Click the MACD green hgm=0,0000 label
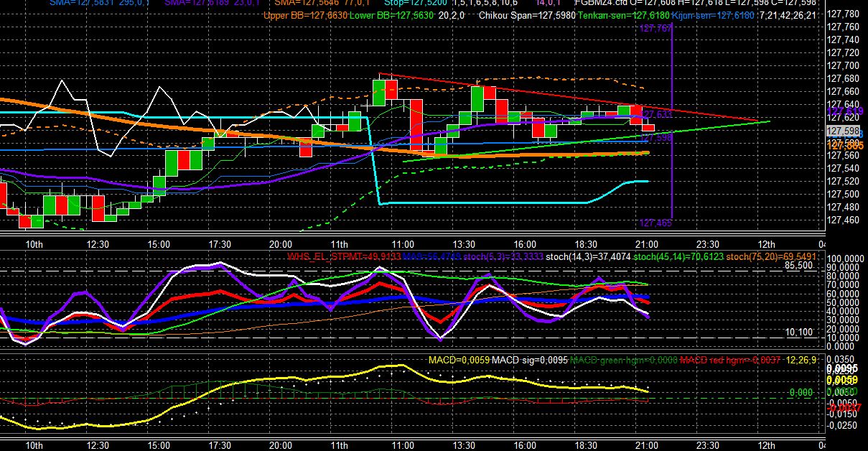This screenshot has height=451, width=868. tap(624, 360)
